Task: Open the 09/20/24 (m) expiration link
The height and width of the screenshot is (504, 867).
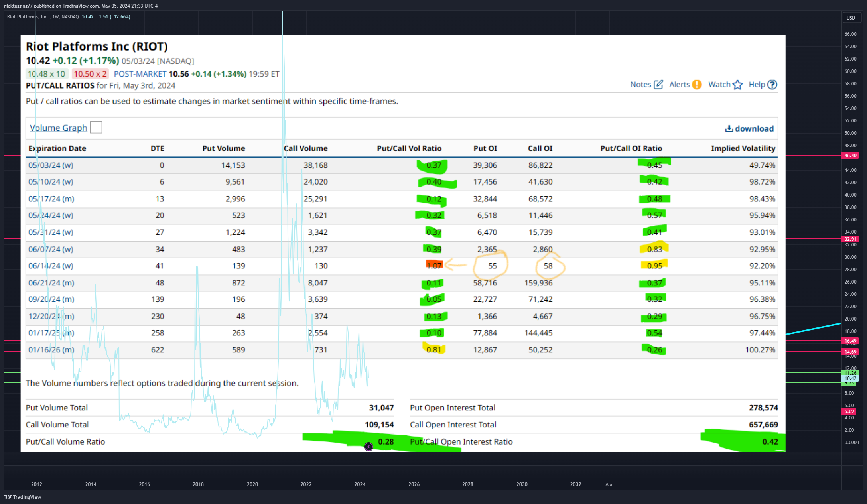Action: pyautogui.click(x=51, y=299)
